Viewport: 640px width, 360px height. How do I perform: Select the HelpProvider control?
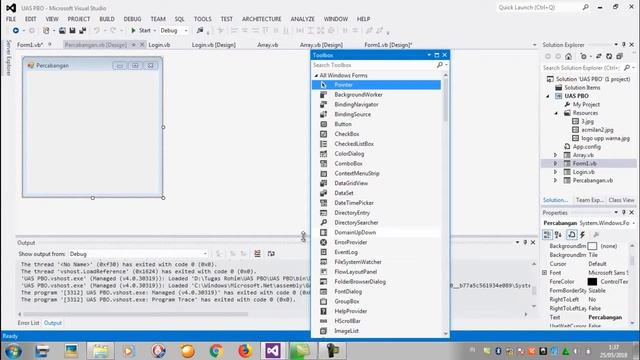point(376,311)
